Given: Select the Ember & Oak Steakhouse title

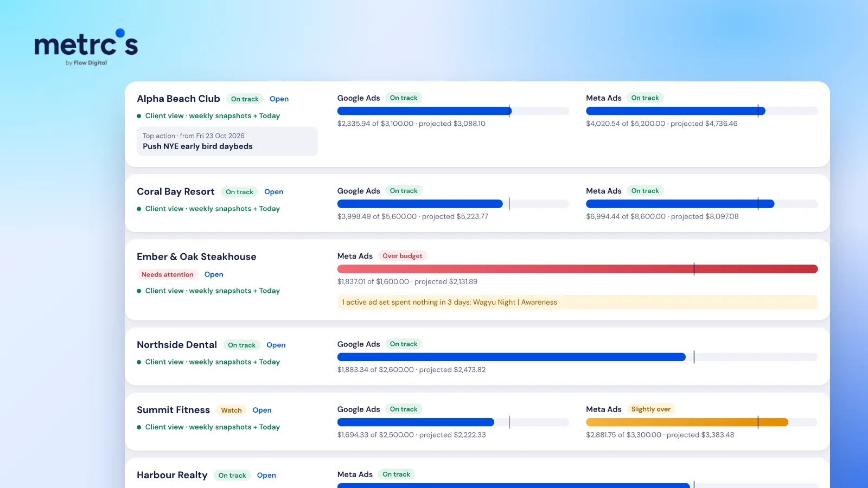Looking at the screenshot, I should pyautogui.click(x=196, y=257).
